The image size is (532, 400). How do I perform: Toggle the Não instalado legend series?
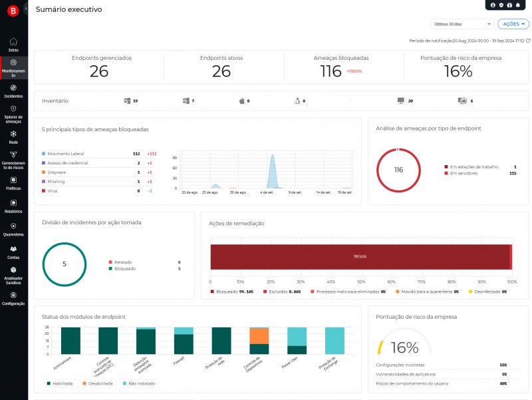138,383
